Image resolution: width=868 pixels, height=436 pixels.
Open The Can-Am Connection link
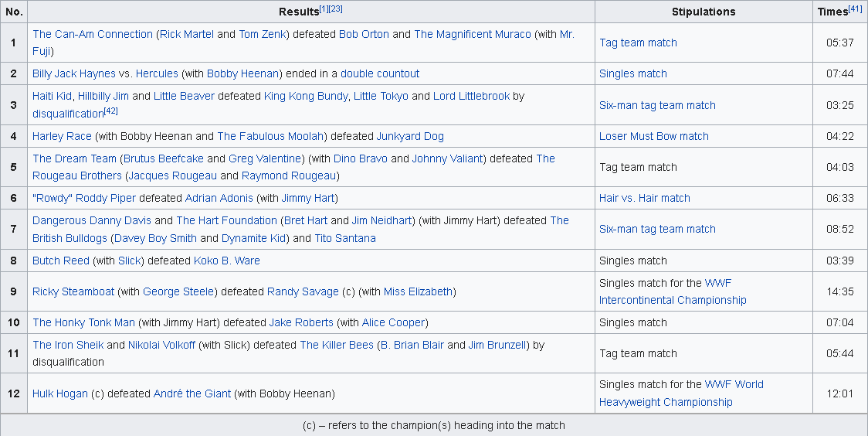coord(93,34)
